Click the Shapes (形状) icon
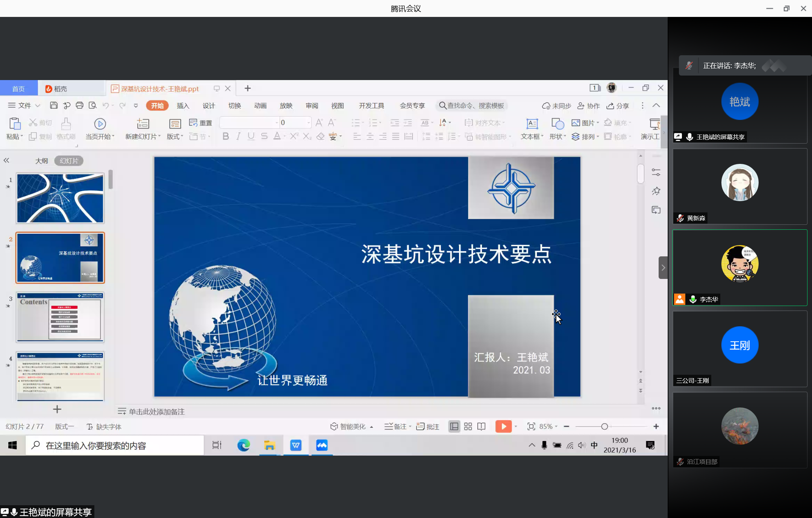 [x=557, y=124]
